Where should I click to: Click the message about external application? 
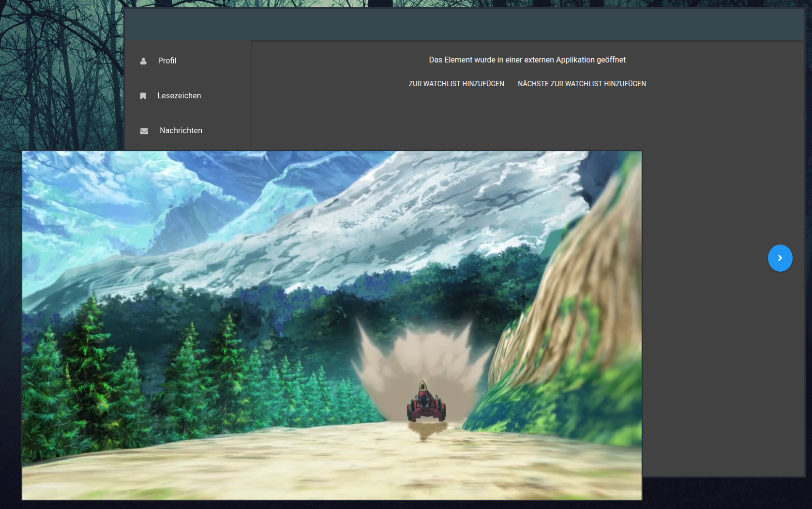(527, 60)
